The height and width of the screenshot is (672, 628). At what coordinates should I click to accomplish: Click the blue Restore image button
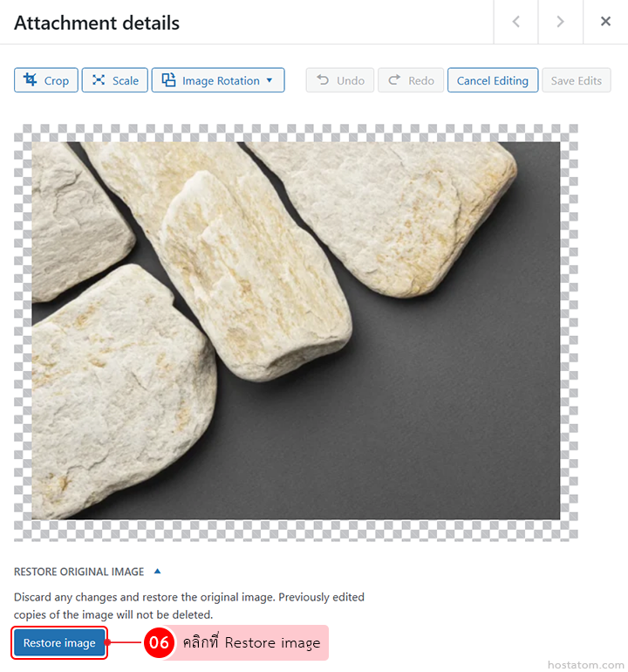59,643
